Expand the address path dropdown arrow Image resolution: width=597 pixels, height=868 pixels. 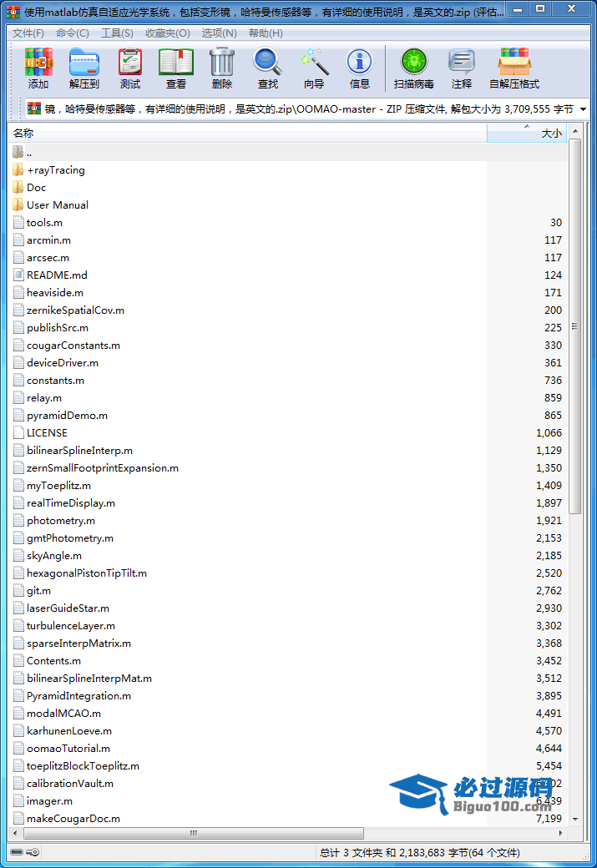pyautogui.click(x=583, y=109)
